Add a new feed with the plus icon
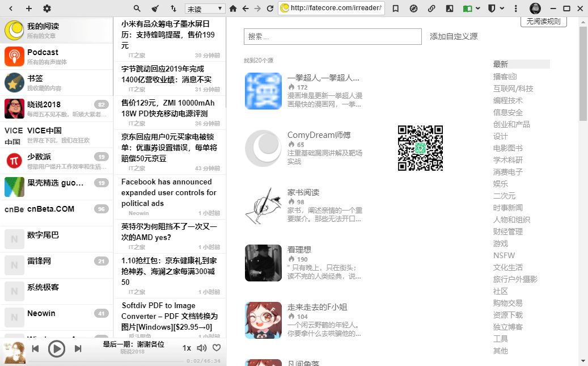 click(29, 9)
